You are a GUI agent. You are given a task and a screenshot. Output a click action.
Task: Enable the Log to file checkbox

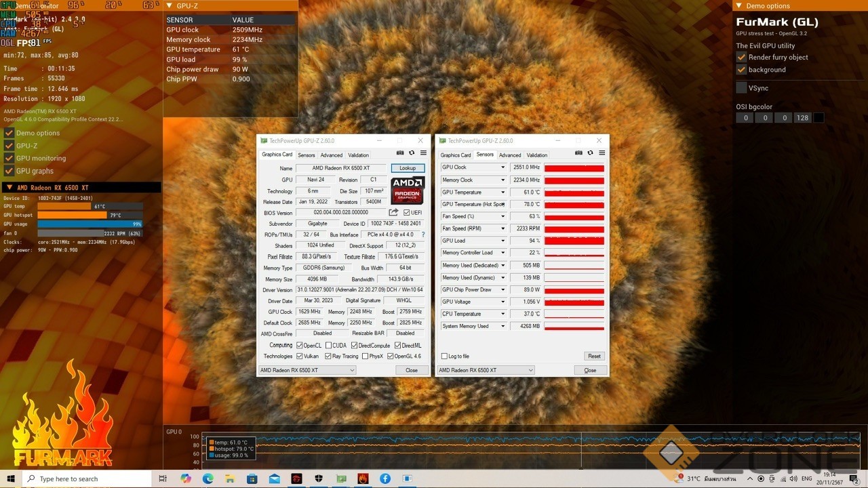(445, 357)
